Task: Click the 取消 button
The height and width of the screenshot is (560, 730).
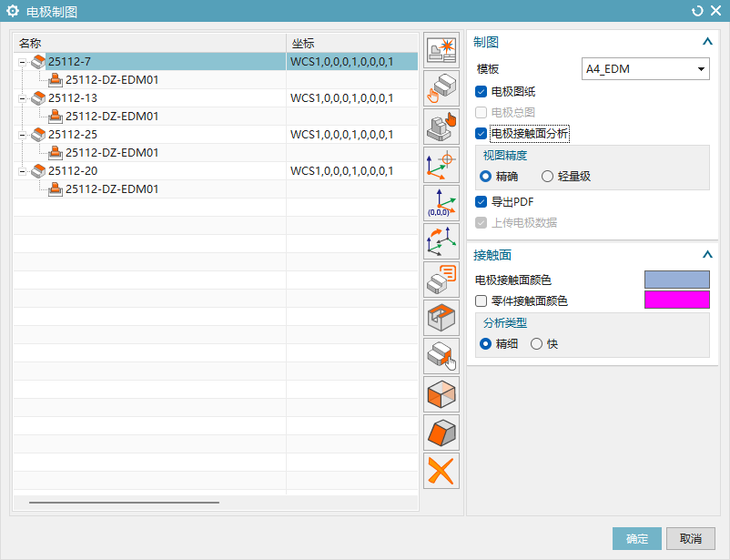Action: 690,539
